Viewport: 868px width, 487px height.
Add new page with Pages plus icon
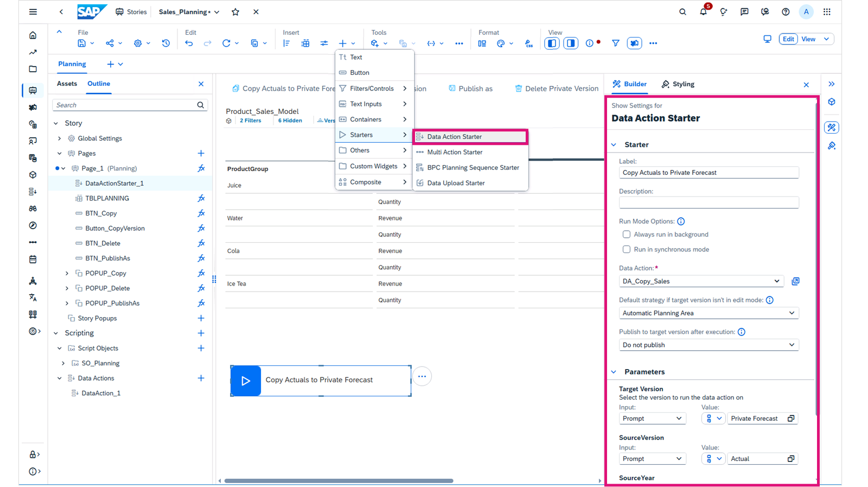(201, 153)
